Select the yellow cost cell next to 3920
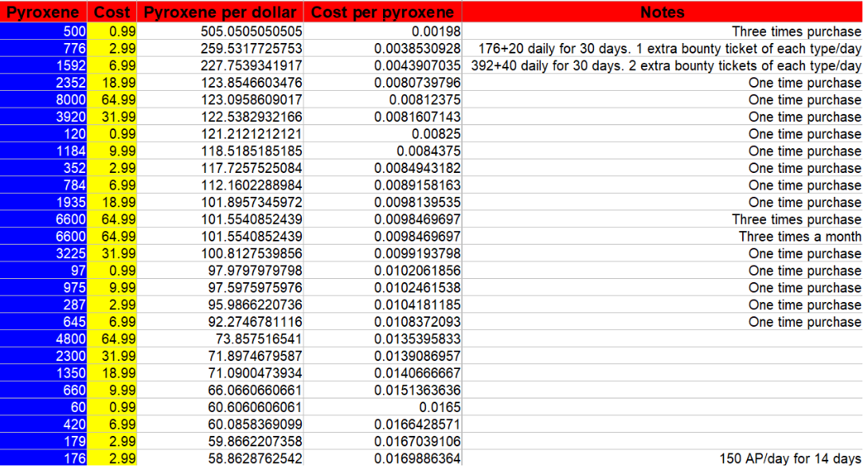This screenshot has height=467, width=868. click(x=111, y=117)
